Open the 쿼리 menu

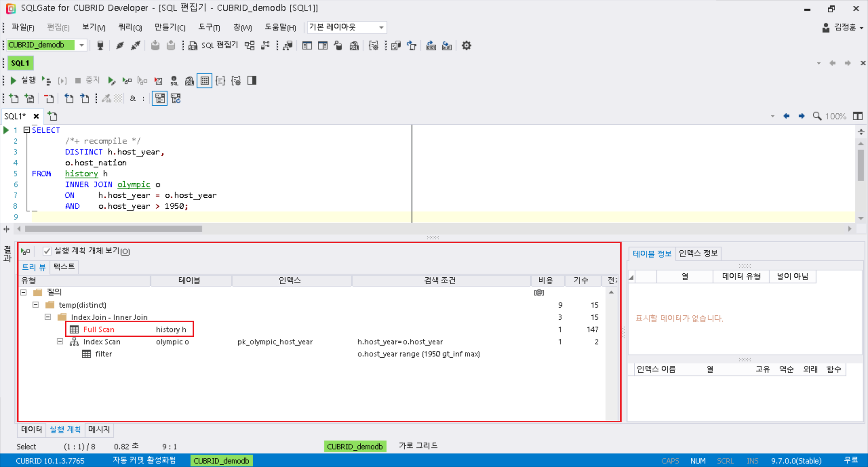click(x=130, y=28)
